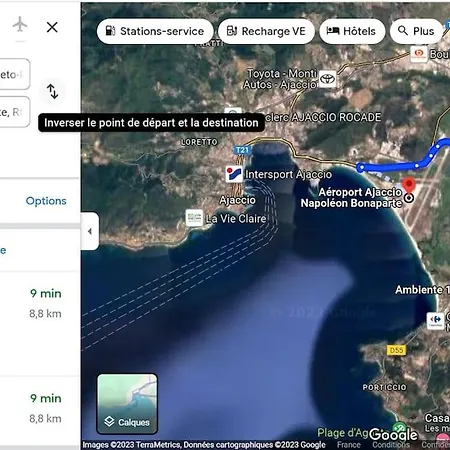450x450 pixels.
Task: Select the flight travel mode airplane icon
Action: click(20, 25)
